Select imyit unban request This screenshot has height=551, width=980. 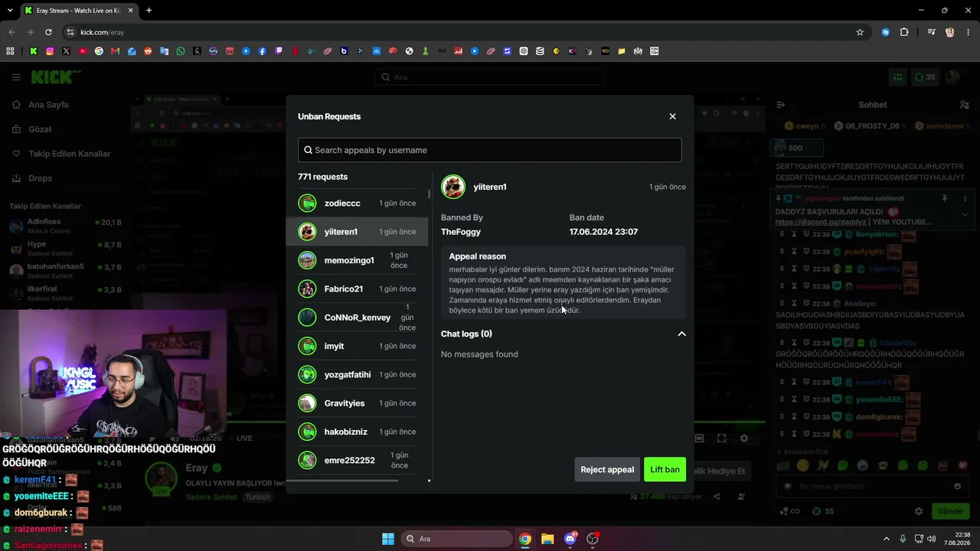[357, 346]
